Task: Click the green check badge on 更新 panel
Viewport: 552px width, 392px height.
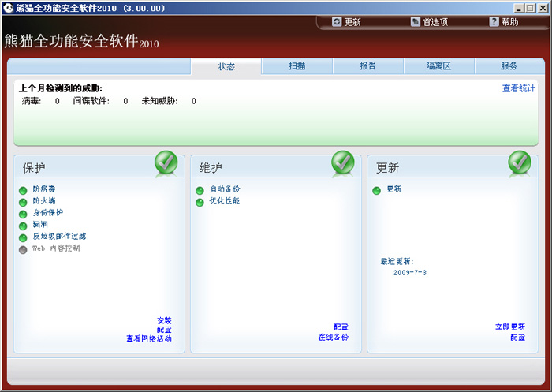Action: (x=519, y=162)
